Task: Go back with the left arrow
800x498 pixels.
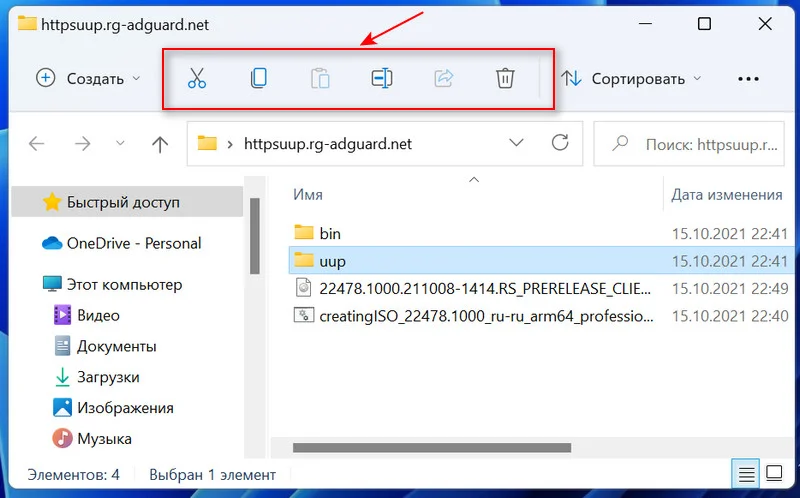Action: click(x=36, y=144)
